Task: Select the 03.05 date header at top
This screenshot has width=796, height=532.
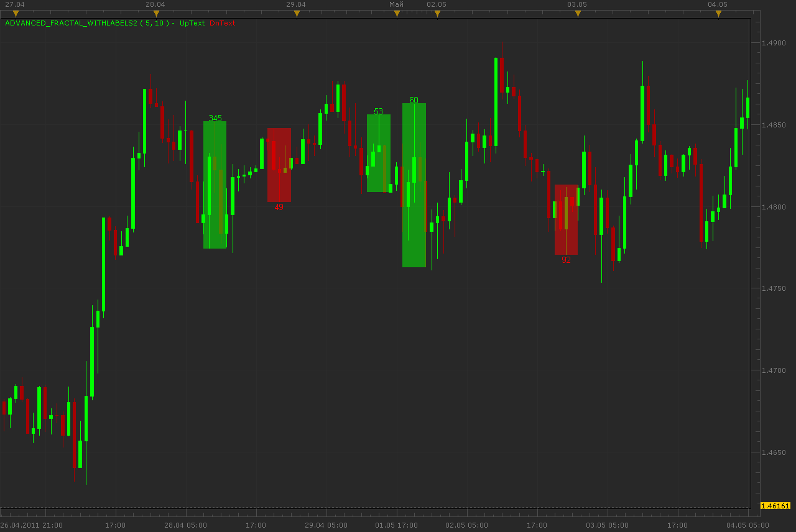Action: click(577, 4)
